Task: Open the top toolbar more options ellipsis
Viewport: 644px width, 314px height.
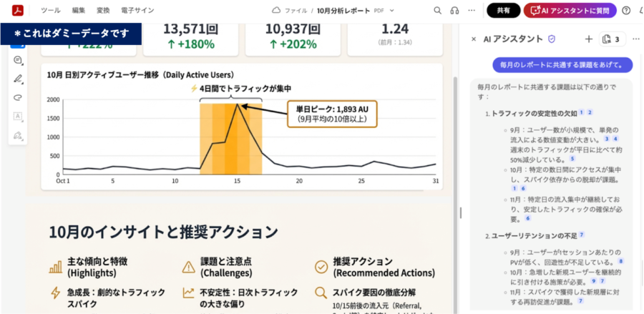Action: click(x=472, y=10)
